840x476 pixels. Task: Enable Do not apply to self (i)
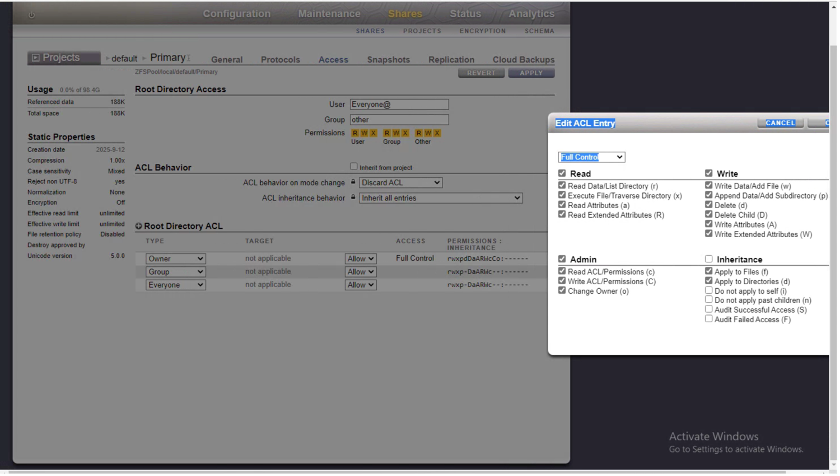pos(709,290)
